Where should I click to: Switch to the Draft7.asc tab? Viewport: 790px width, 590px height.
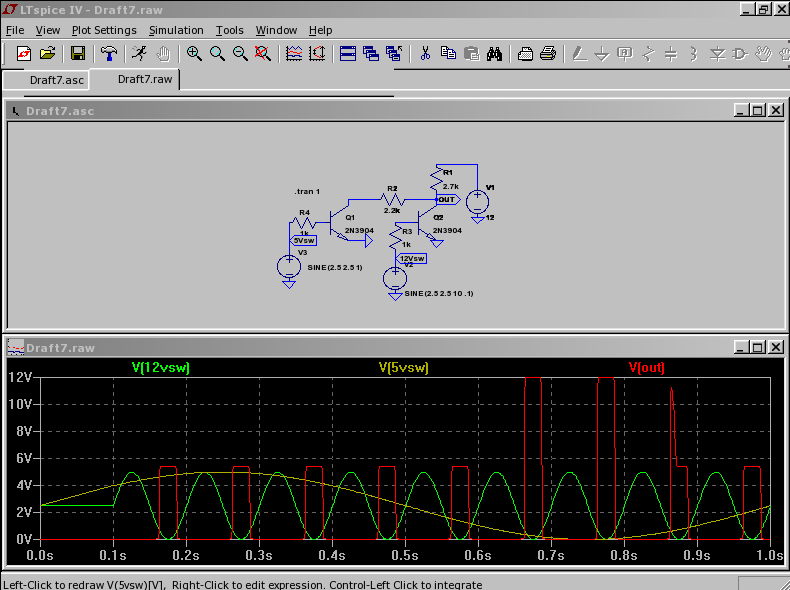[57, 80]
